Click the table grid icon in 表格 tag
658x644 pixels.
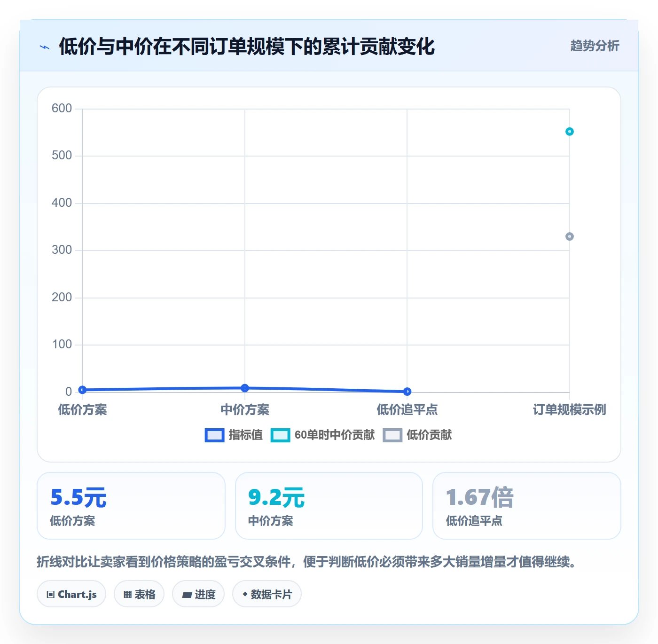[x=127, y=595]
